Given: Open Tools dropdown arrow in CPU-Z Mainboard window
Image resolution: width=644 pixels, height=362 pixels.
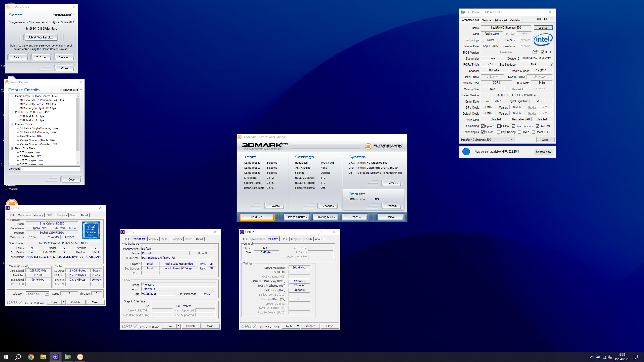Looking at the screenshot, I should pos(178,326).
